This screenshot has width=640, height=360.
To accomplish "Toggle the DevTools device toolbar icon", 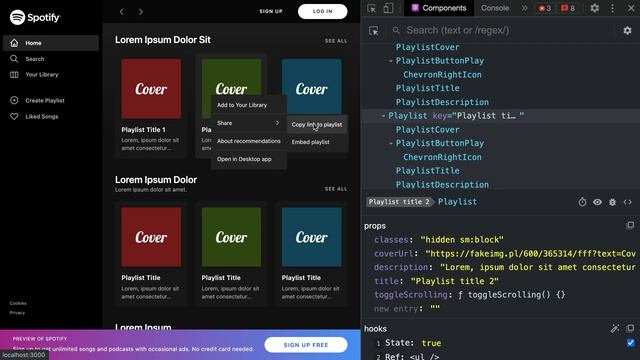I will (388, 8).
